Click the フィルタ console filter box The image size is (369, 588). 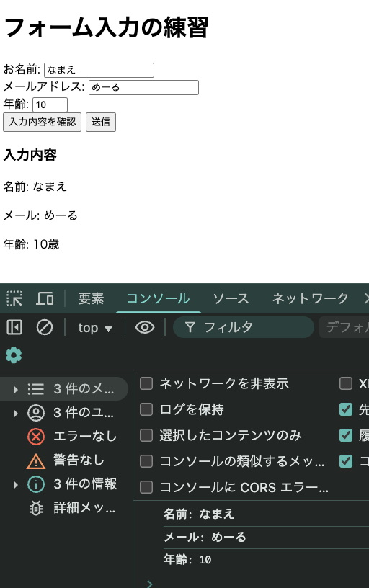pos(244,327)
